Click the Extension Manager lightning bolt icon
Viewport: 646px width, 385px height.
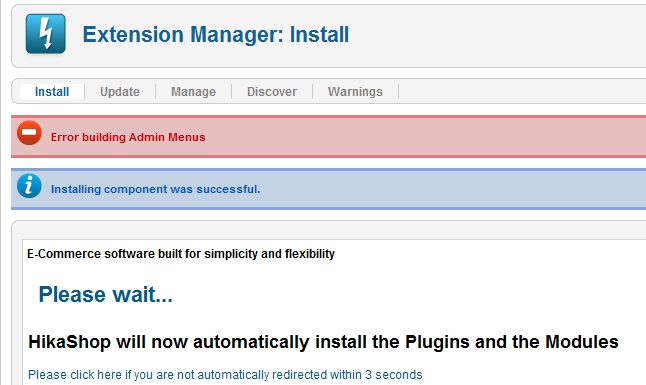(x=45, y=34)
